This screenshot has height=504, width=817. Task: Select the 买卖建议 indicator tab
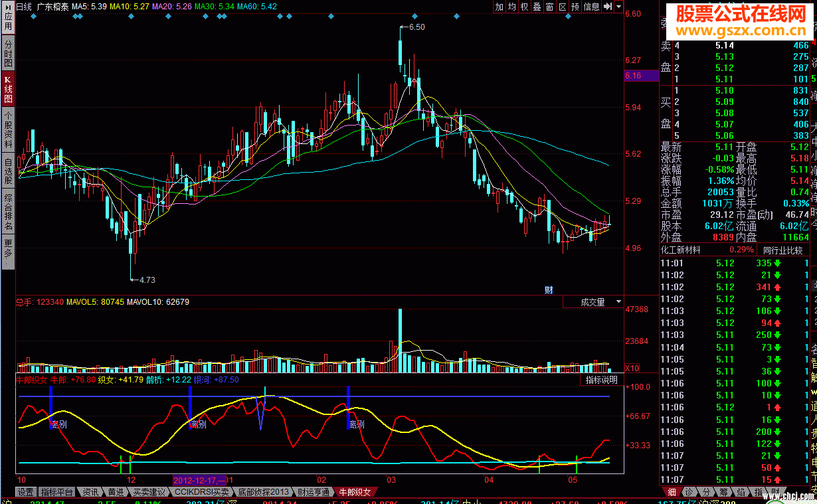149,492
